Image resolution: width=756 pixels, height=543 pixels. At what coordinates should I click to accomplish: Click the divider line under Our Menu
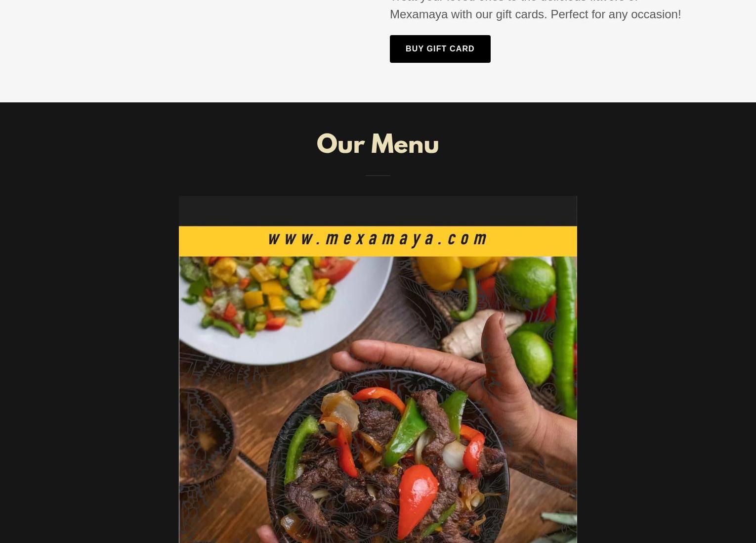(x=378, y=175)
